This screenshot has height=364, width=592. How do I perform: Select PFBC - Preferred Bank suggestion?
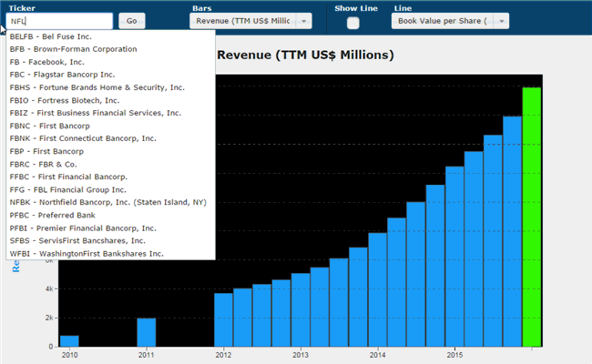pyautogui.click(x=110, y=215)
